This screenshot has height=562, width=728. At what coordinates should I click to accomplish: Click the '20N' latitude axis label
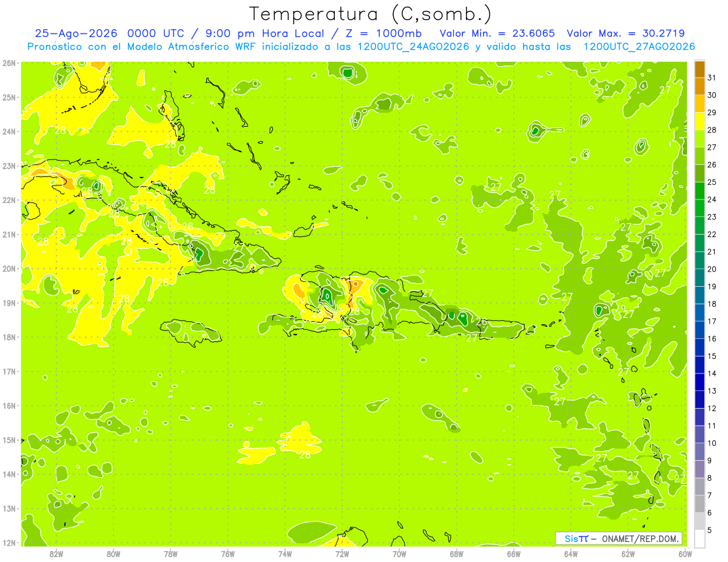pos(9,269)
